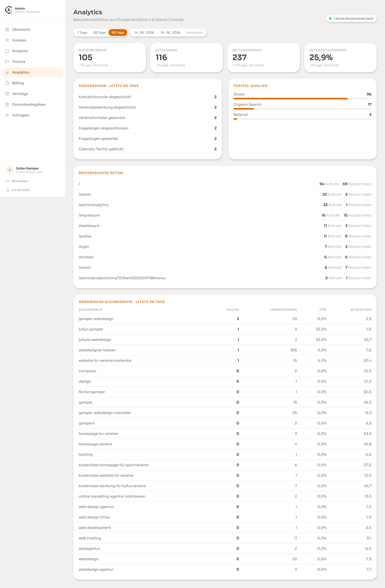Click the Sitzungen 116 stat card
Viewport: 385px width, 588px height.
tap(186, 58)
